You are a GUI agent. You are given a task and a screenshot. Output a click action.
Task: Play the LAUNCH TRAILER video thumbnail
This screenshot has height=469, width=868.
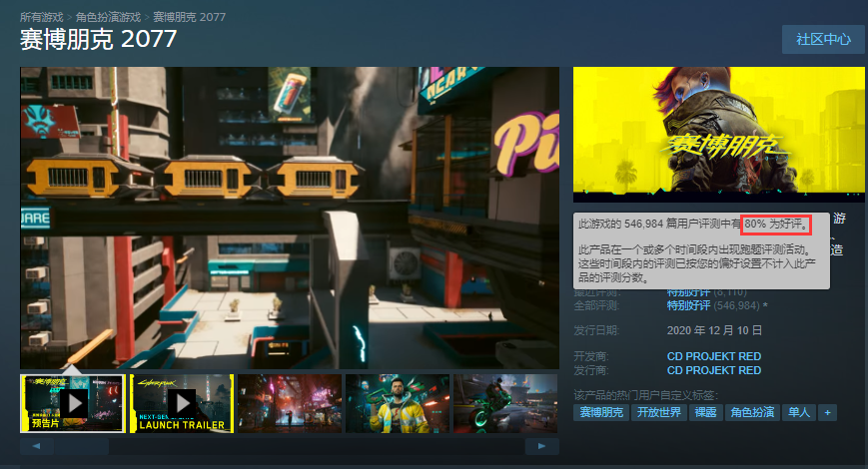[x=182, y=403]
